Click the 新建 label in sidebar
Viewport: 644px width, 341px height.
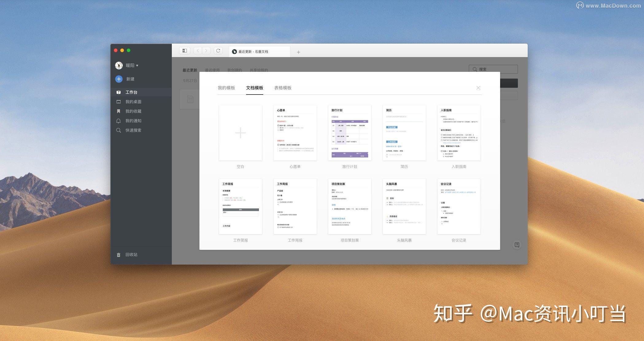tap(130, 79)
